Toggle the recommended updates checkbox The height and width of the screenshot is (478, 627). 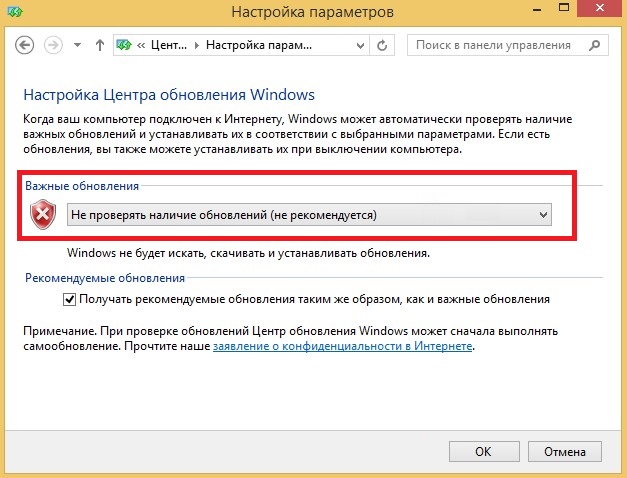click(x=70, y=299)
